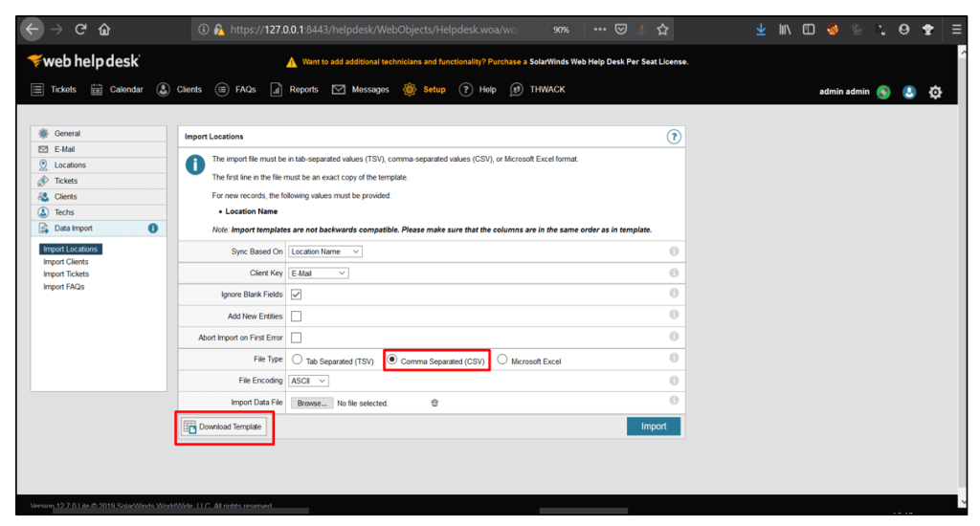Select Comma Separated (CSV) file type
The image size is (980, 526).
[391, 360]
